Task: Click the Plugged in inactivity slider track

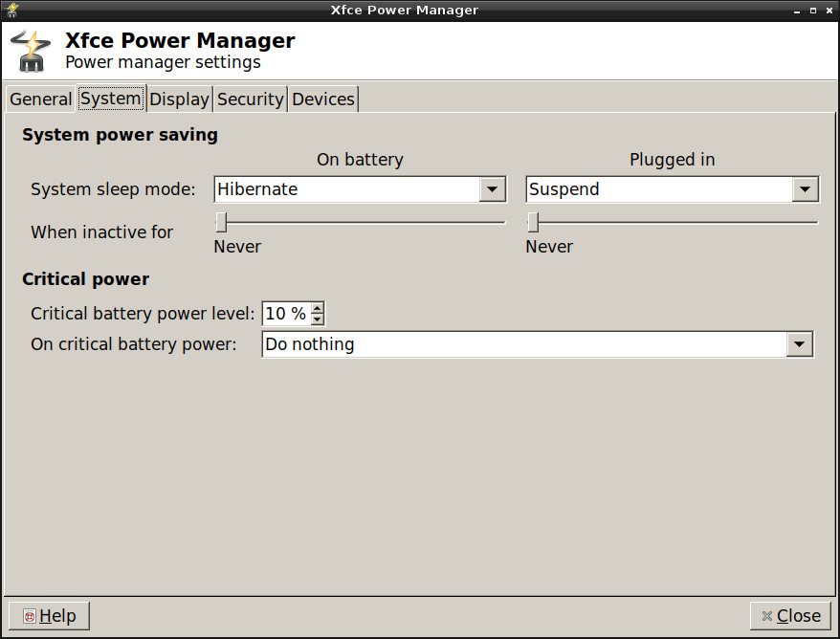Action: pos(673,222)
